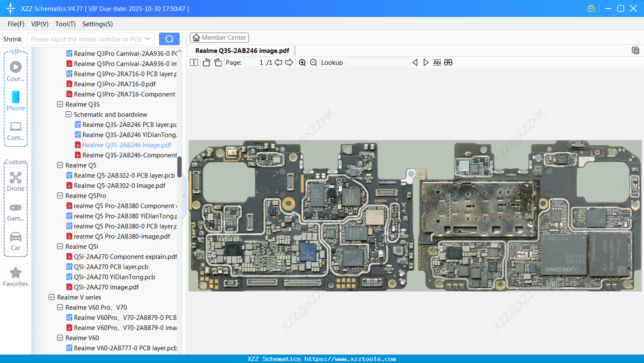
Task: Open the Drone category in sidebar
Action: click(16, 181)
